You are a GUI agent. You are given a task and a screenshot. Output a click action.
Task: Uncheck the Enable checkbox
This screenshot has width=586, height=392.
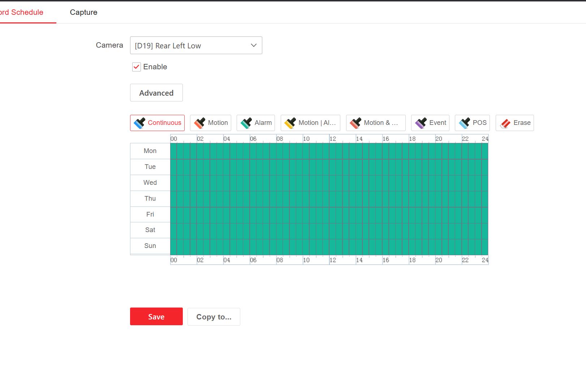click(137, 67)
